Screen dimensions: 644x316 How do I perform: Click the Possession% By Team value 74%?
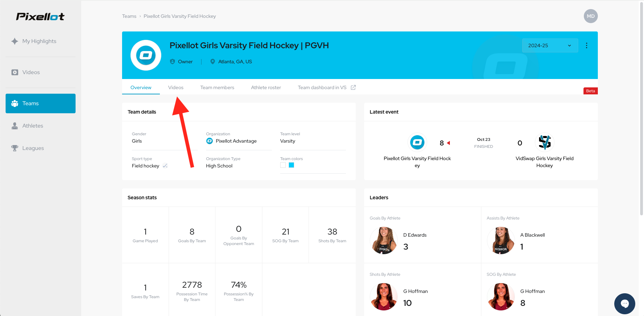(239, 285)
